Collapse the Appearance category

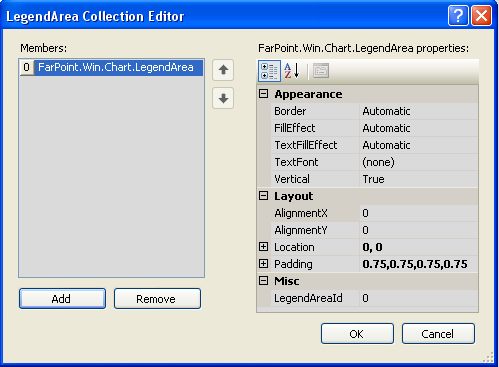point(263,94)
